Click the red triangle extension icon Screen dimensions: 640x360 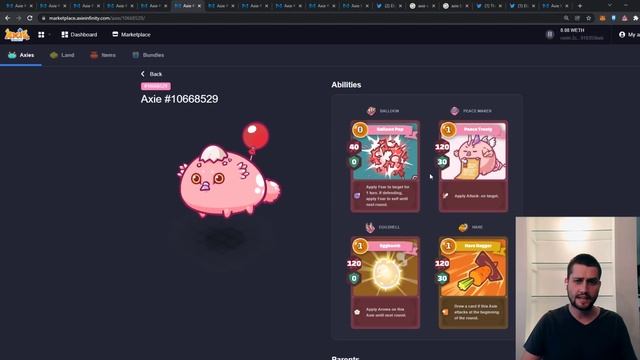tap(624, 18)
